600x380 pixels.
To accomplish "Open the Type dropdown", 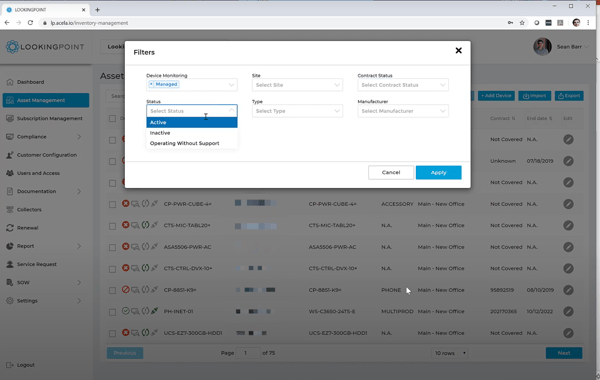I will pyautogui.click(x=297, y=111).
